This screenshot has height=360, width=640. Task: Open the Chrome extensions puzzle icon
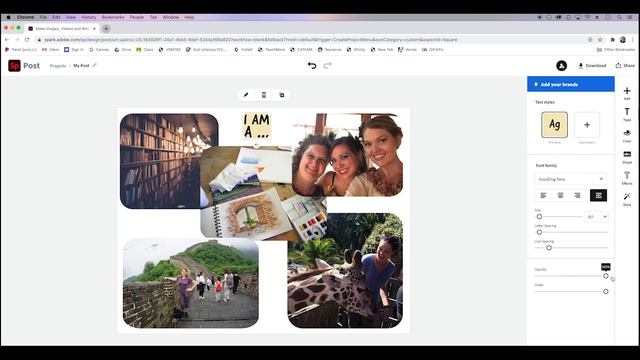coord(612,40)
